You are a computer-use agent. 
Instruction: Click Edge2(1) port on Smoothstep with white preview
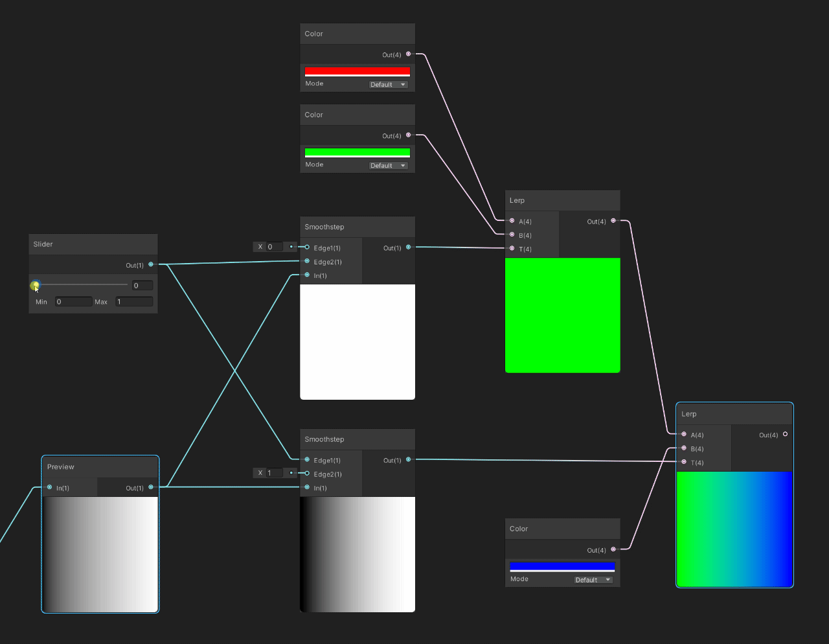pos(307,261)
